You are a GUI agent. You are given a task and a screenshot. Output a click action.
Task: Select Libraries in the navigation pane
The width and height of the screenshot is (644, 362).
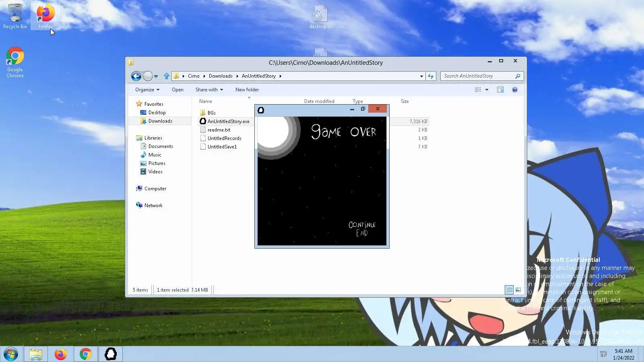[x=153, y=138]
